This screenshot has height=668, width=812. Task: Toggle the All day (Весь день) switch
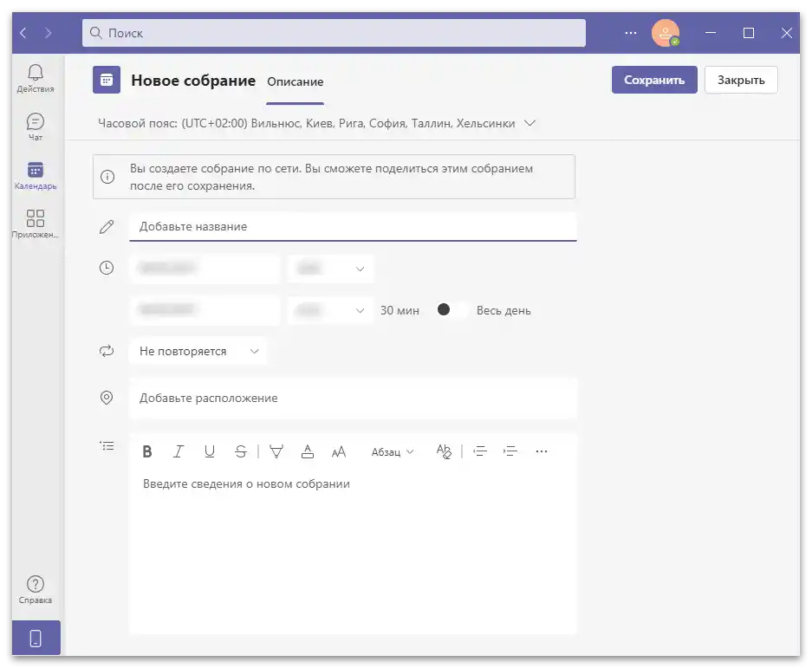(452, 309)
